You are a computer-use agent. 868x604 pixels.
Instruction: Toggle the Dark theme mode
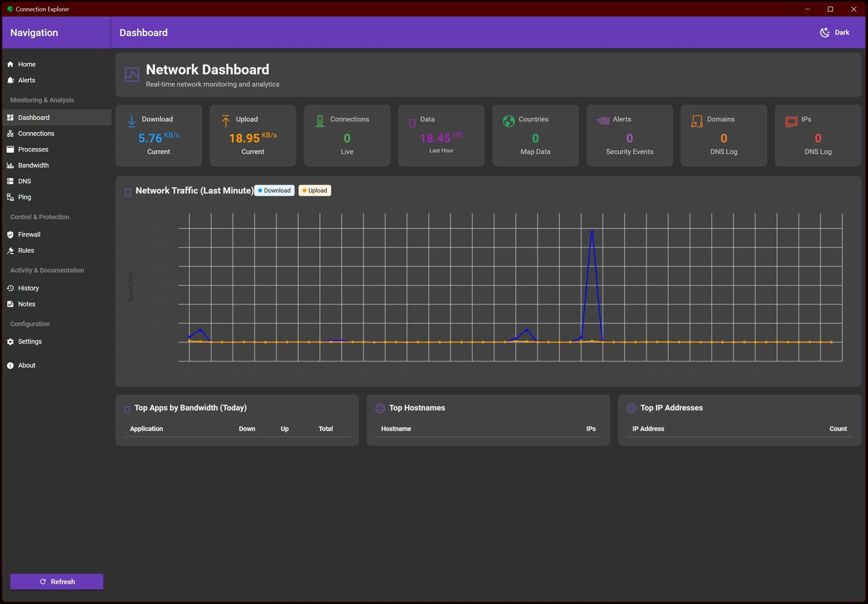[x=834, y=32]
